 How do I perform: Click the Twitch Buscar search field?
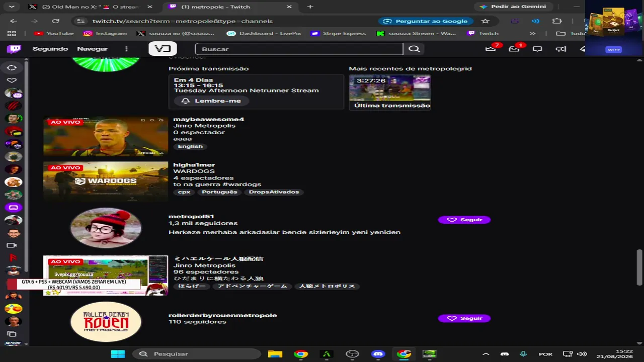(299, 49)
